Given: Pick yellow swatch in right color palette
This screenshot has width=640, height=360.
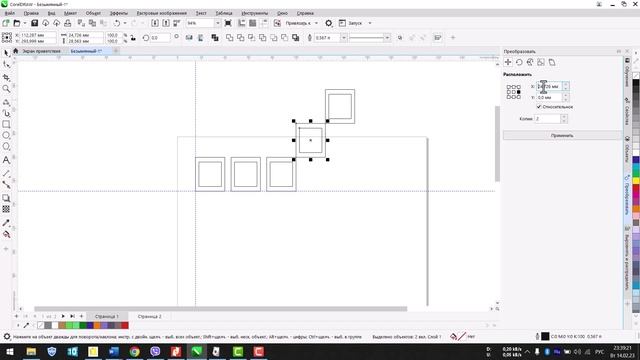Looking at the screenshot, I should point(636,180).
